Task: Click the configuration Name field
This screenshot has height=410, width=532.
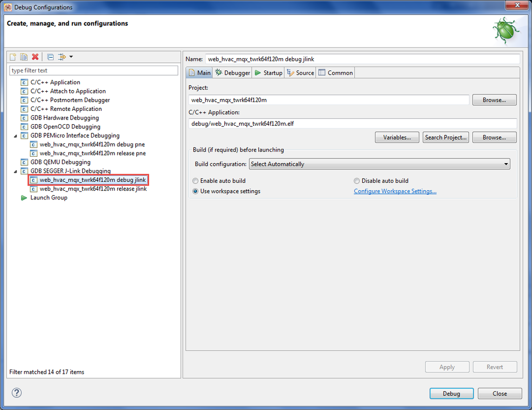Action: click(x=362, y=59)
